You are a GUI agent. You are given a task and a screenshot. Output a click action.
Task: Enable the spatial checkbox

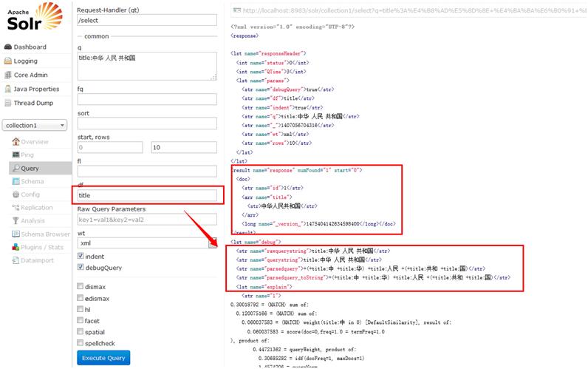(x=81, y=332)
